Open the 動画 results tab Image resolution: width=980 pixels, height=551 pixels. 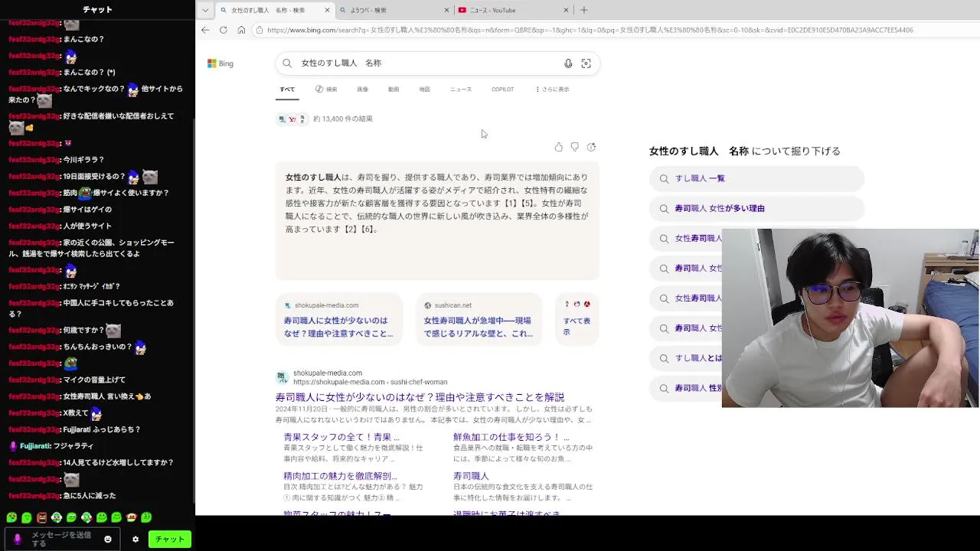[x=394, y=90]
